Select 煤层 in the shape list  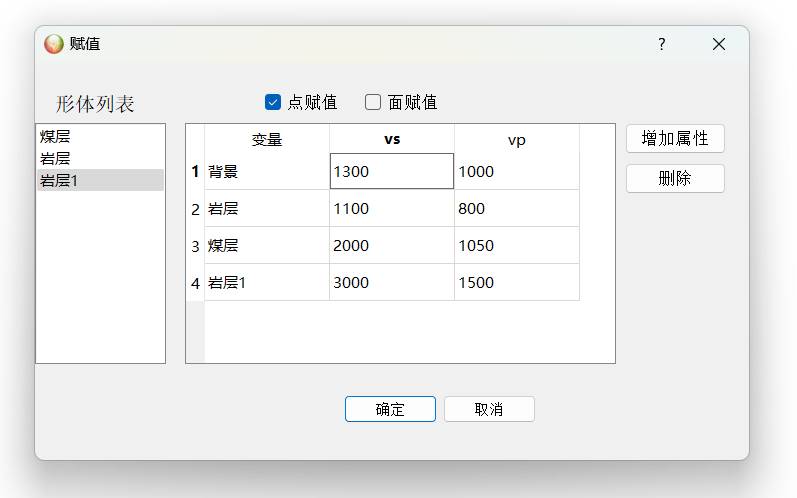pyautogui.click(x=55, y=137)
